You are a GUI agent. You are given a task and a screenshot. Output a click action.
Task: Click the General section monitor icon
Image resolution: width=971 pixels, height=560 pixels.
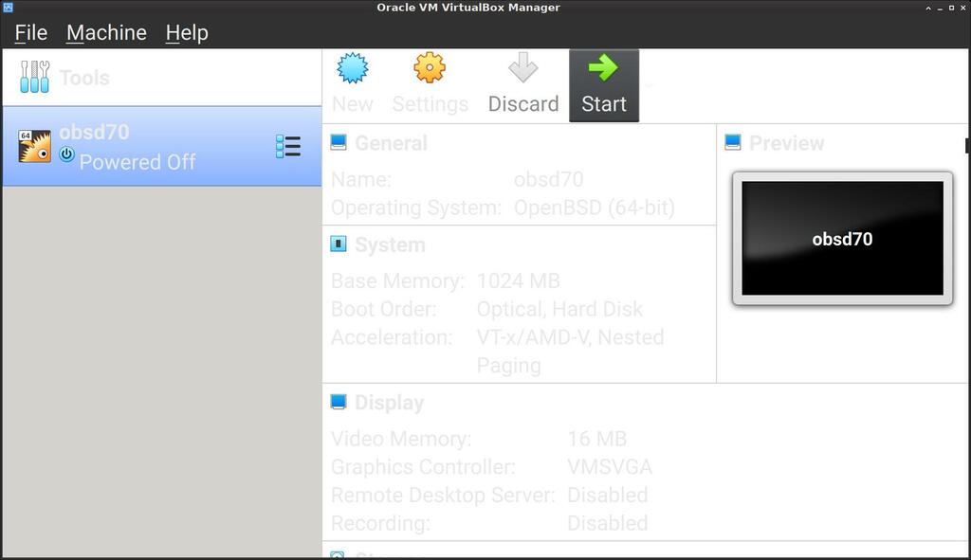pyautogui.click(x=339, y=142)
